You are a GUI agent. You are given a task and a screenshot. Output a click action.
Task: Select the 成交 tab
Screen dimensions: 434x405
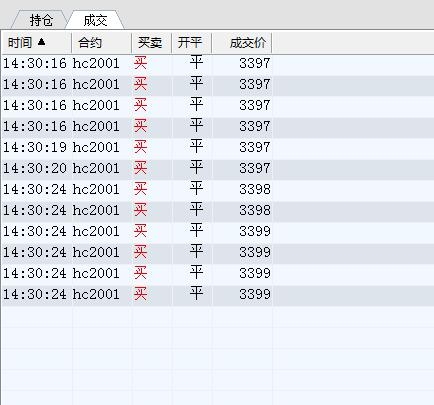point(95,20)
